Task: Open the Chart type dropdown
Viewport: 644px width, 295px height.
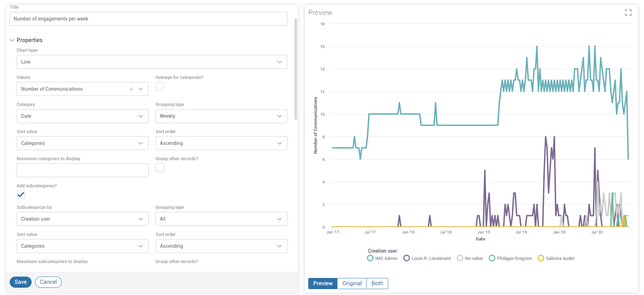Action: click(152, 62)
